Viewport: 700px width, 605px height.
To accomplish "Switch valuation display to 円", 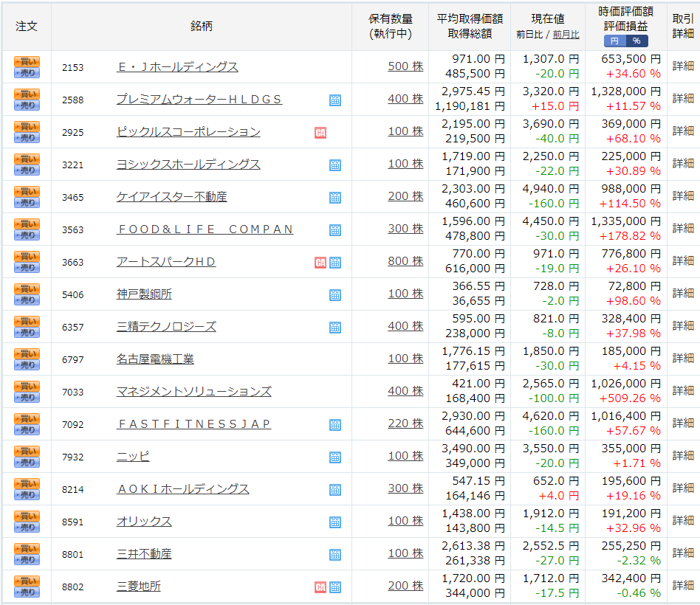I will (x=615, y=41).
